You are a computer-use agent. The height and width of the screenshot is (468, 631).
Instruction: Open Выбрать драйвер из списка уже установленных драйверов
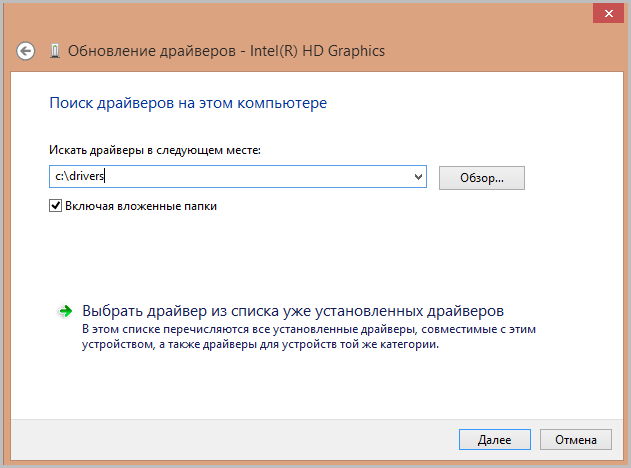293,311
